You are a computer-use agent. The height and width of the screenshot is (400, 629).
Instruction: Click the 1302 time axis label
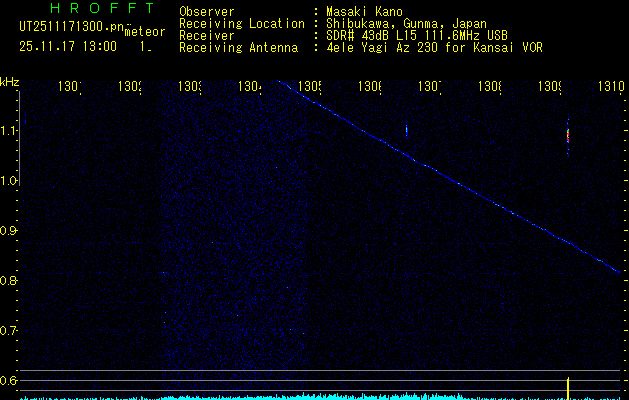pyautogui.click(x=130, y=86)
